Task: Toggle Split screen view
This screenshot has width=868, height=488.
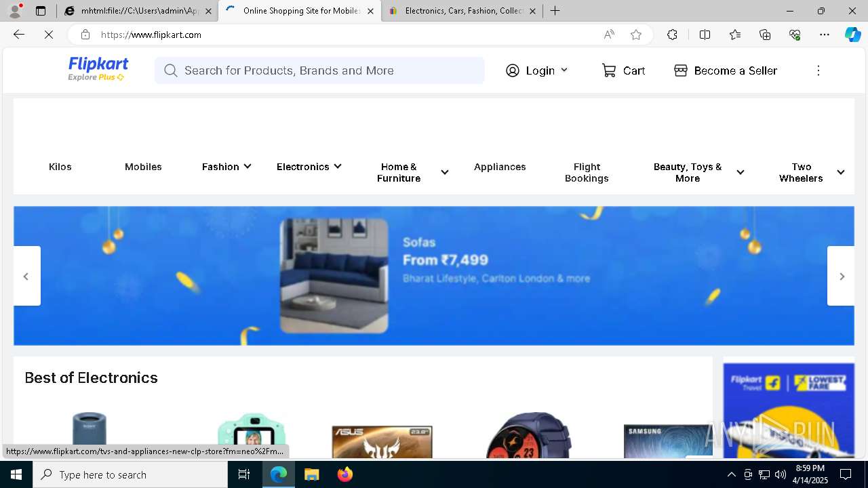Action: [705, 35]
